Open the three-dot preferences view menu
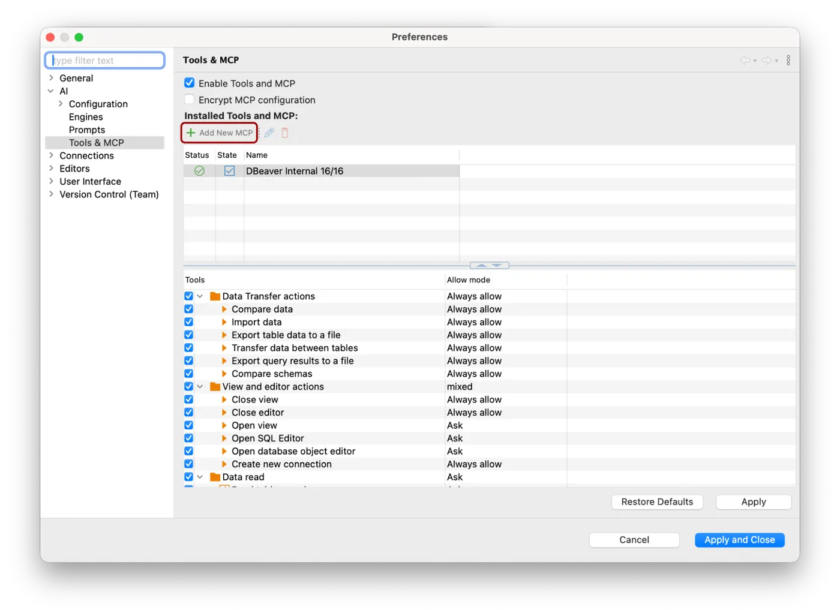Screen dimensions: 840x616 pyautogui.click(x=788, y=60)
